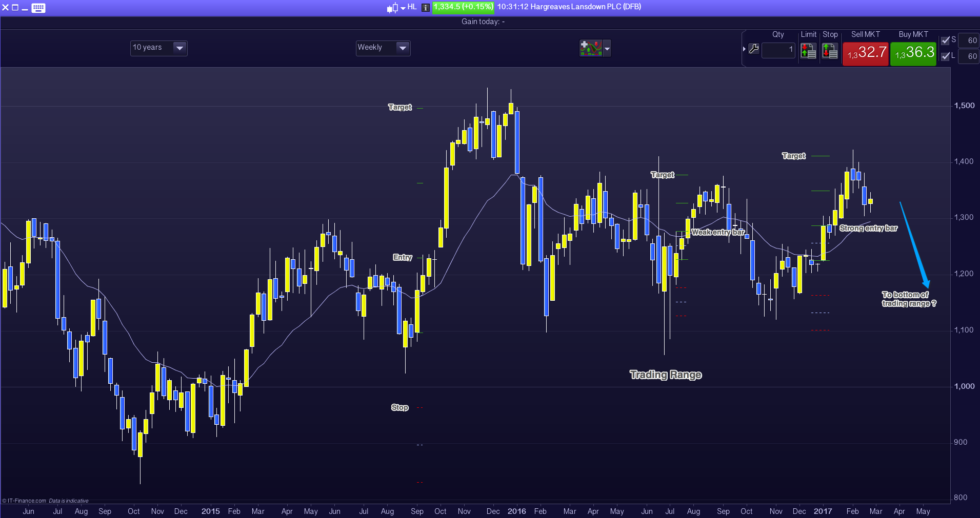Expand the order panel arrow
This screenshot has width=980, height=518.
tap(744, 49)
